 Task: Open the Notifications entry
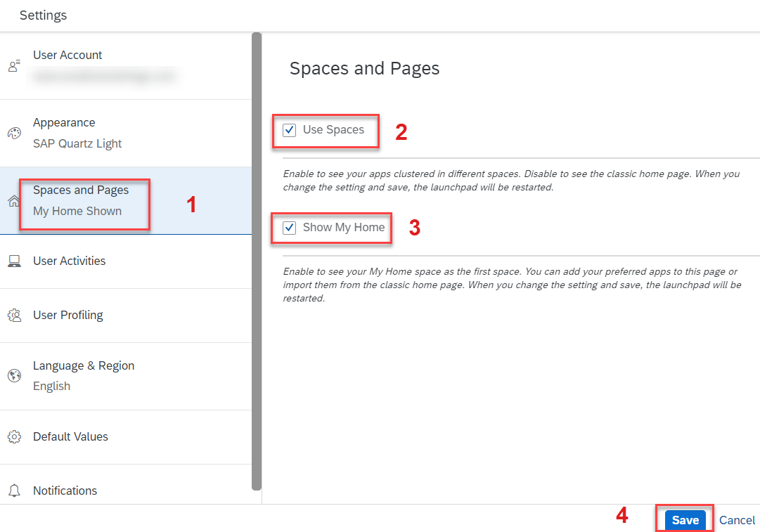tap(126, 484)
